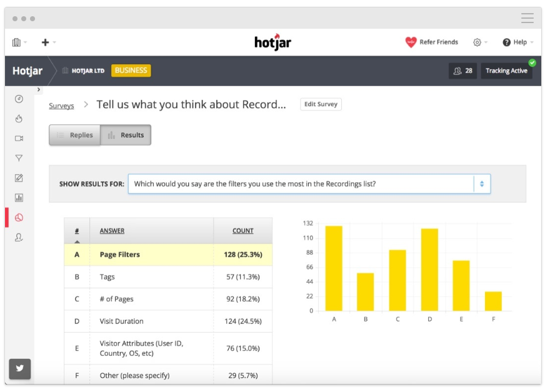Open the Dashboard icon in the sidebar
Image resolution: width=550 pixels, height=392 pixels.
(x=19, y=99)
